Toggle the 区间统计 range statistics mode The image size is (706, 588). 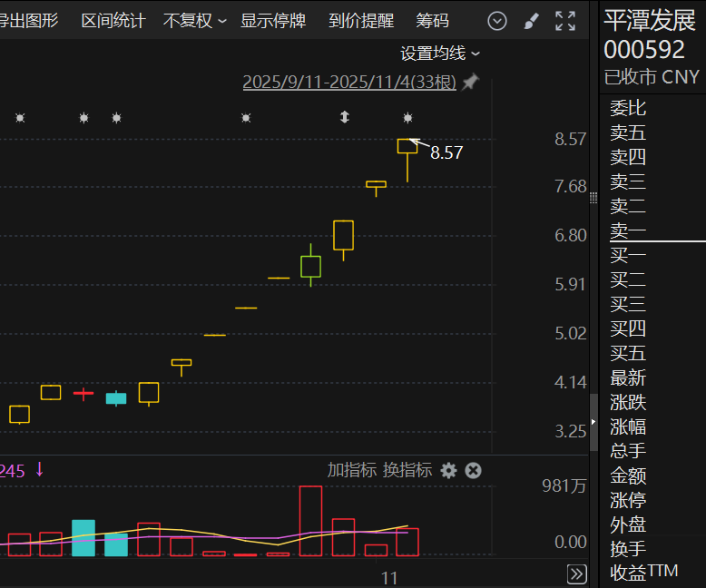click(x=113, y=21)
